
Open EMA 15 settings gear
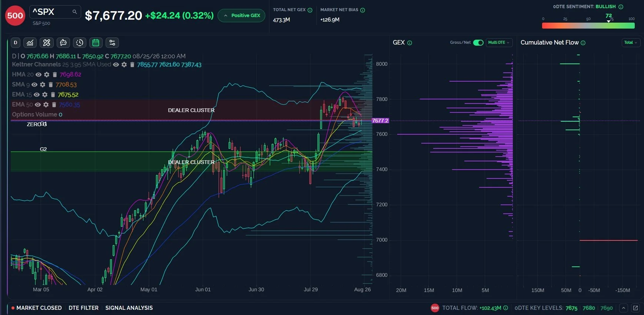coord(45,95)
